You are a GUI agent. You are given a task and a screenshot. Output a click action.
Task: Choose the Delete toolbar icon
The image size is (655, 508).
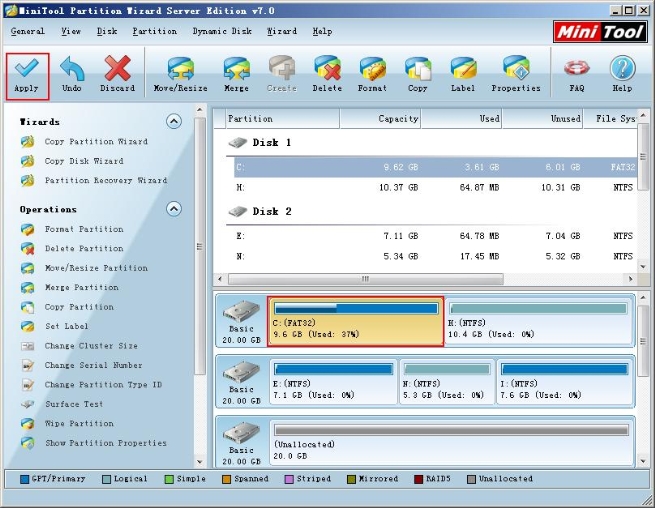tap(327, 75)
